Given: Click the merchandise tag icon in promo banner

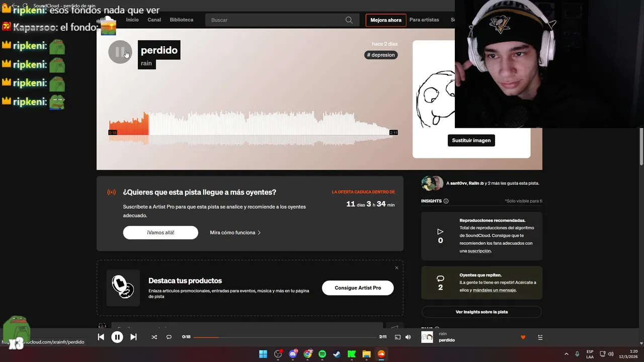Looking at the screenshot, I should click(123, 288).
